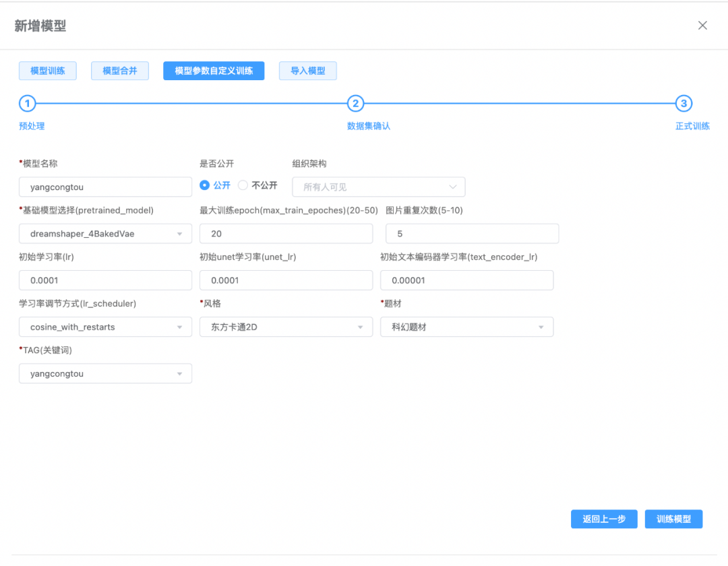Close the 新增模型 dialog
The image size is (728, 566).
coord(702,26)
